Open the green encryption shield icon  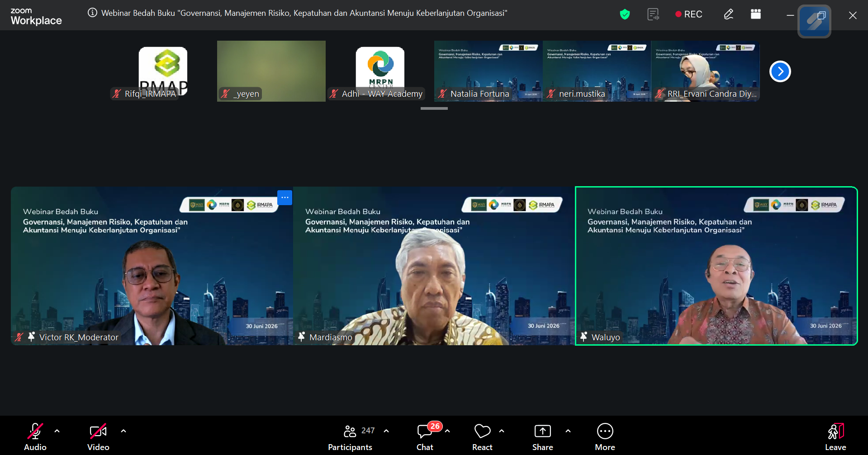click(x=625, y=14)
